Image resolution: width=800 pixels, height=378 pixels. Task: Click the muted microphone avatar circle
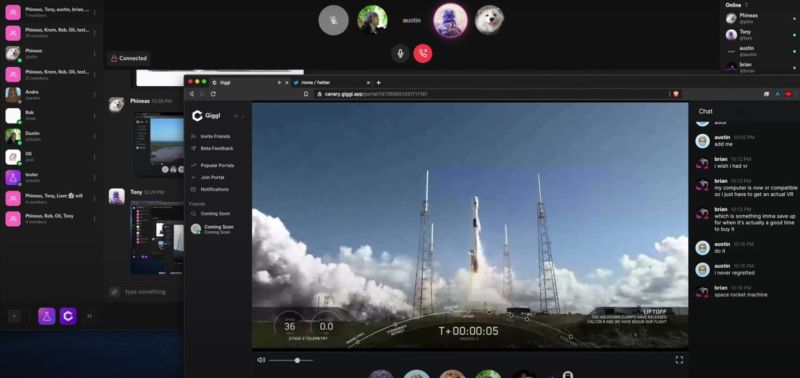333,20
